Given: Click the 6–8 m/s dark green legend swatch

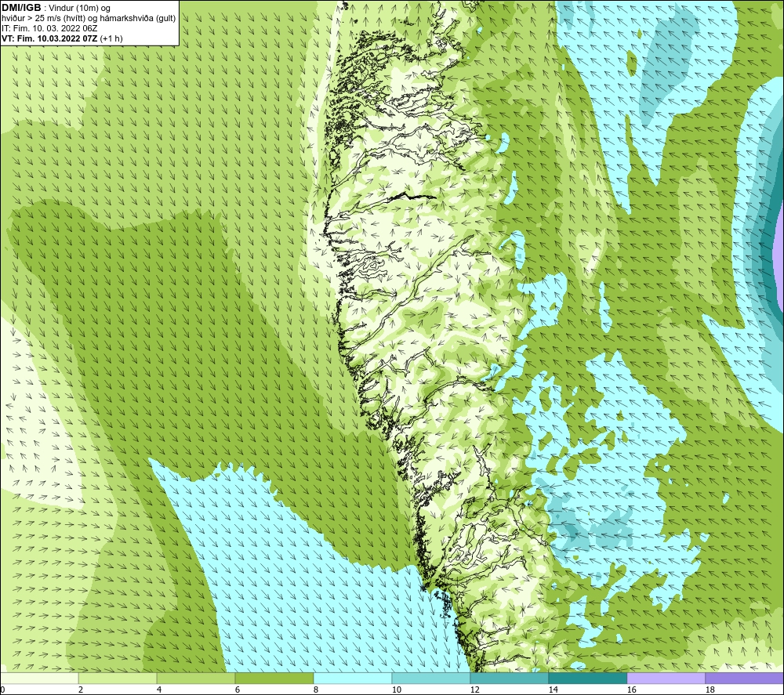Looking at the screenshot, I should coord(274,678).
